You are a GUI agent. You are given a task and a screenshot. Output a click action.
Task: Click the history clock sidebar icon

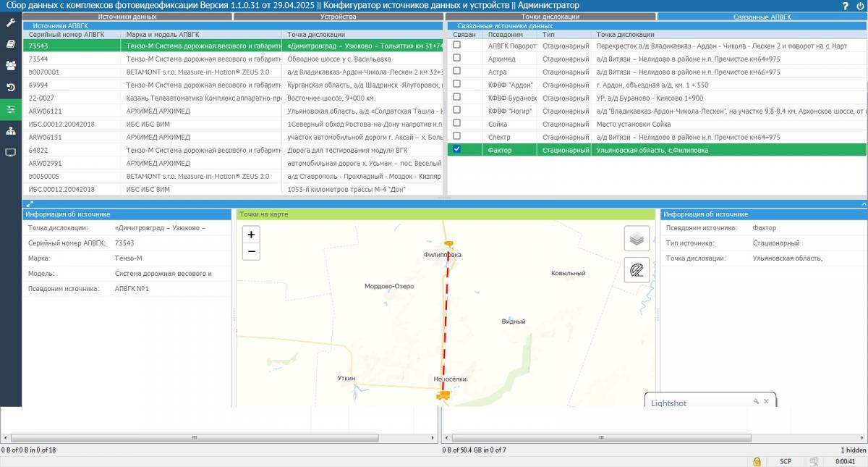pos(10,88)
